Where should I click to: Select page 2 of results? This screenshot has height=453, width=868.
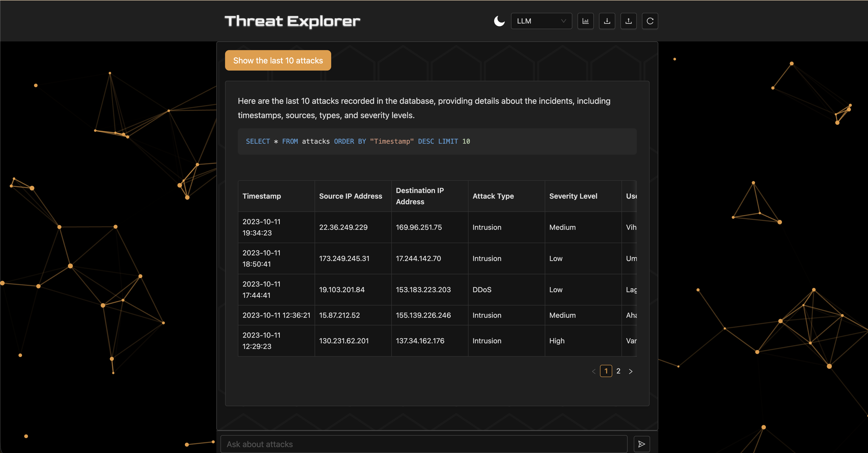pos(618,371)
